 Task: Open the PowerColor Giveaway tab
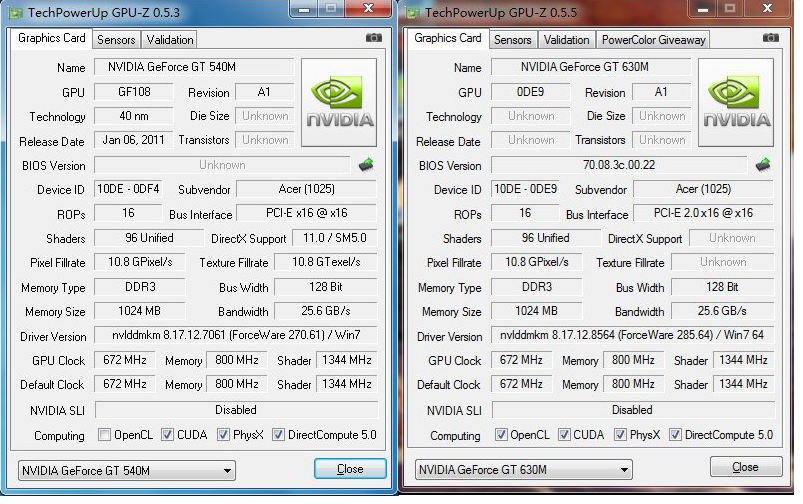tap(653, 40)
